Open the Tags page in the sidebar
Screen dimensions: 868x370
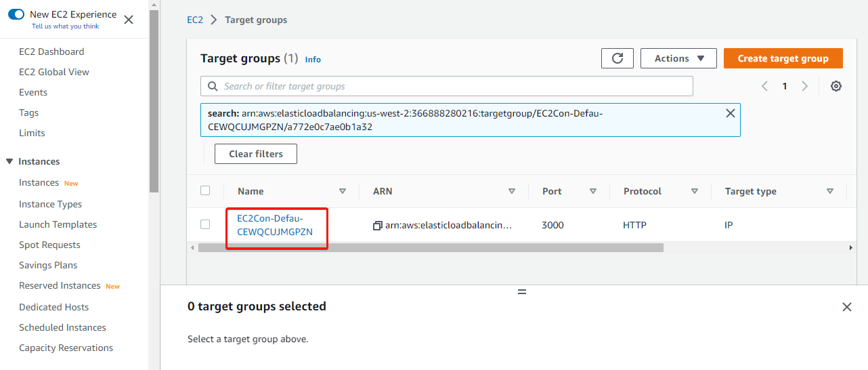pyautogui.click(x=29, y=112)
